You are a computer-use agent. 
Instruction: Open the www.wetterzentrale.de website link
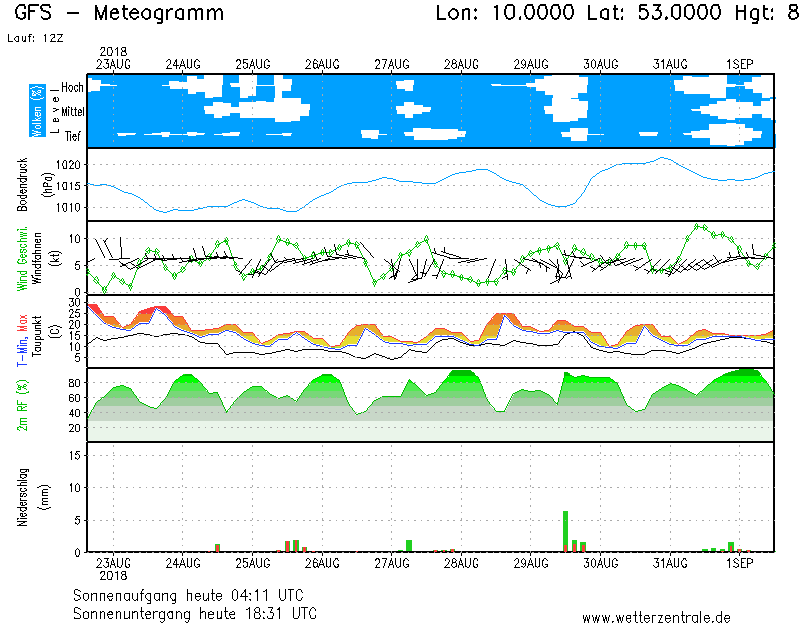656,618
